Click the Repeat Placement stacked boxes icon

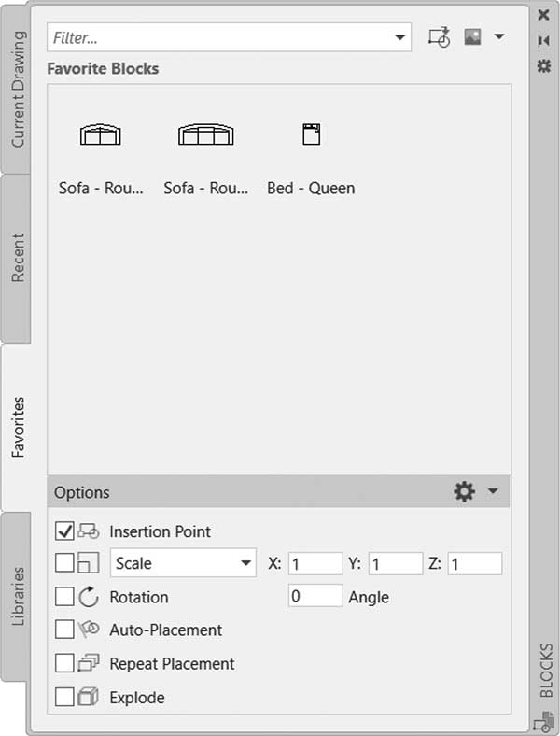(x=88, y=663)
